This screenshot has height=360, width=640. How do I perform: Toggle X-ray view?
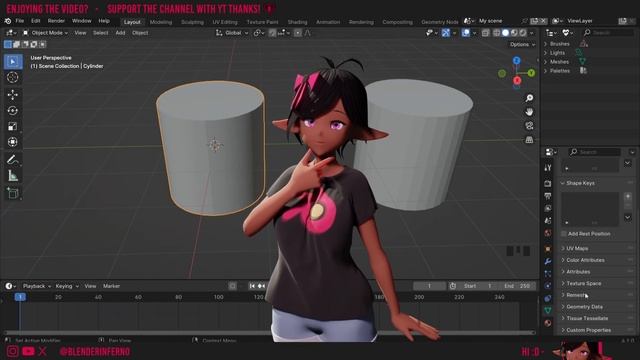485,33
